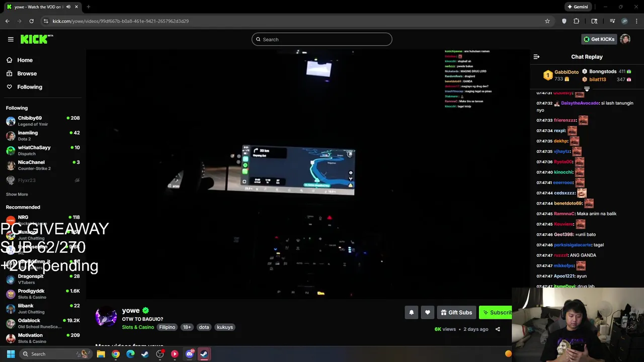Select the kukuys tag
644x362 pixels.
(x=225, y=327)
